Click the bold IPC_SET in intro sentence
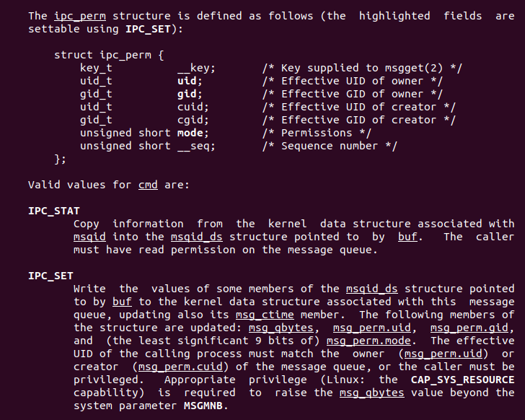The image size is (525, 420). [149, 29]
